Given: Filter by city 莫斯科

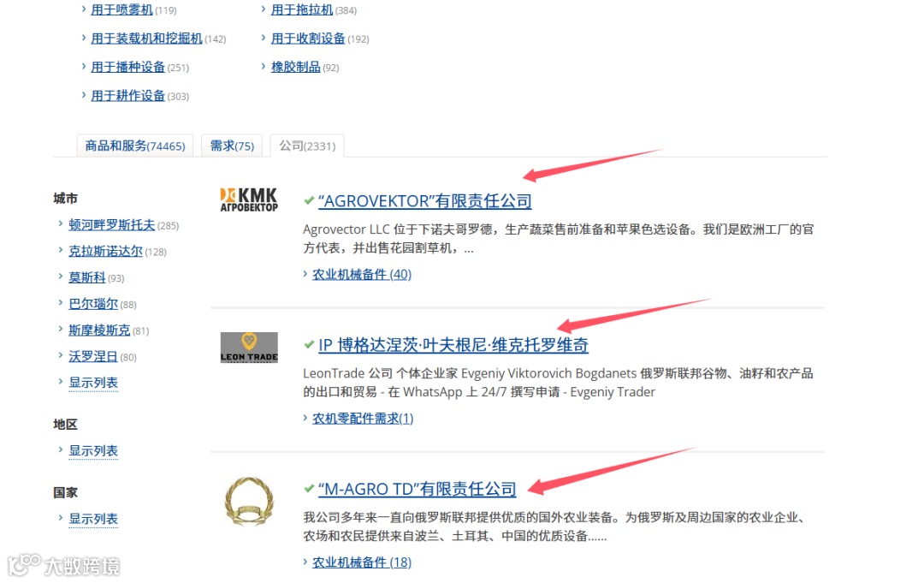Looking at the screenshot, I should pyautogui.click(x=87, y=277).
